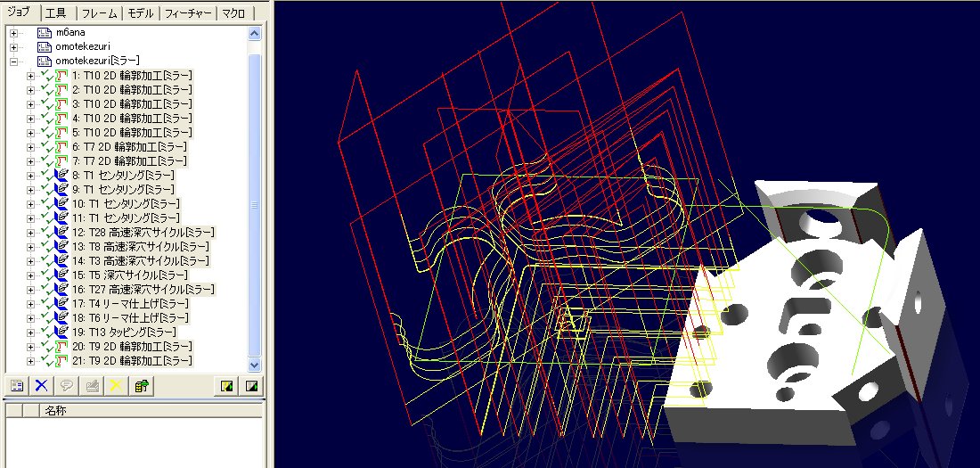This screenshot has width=980, height=468.
Task: Toggle green checkmark on job 19 タッピング
Action: point(47,332)
